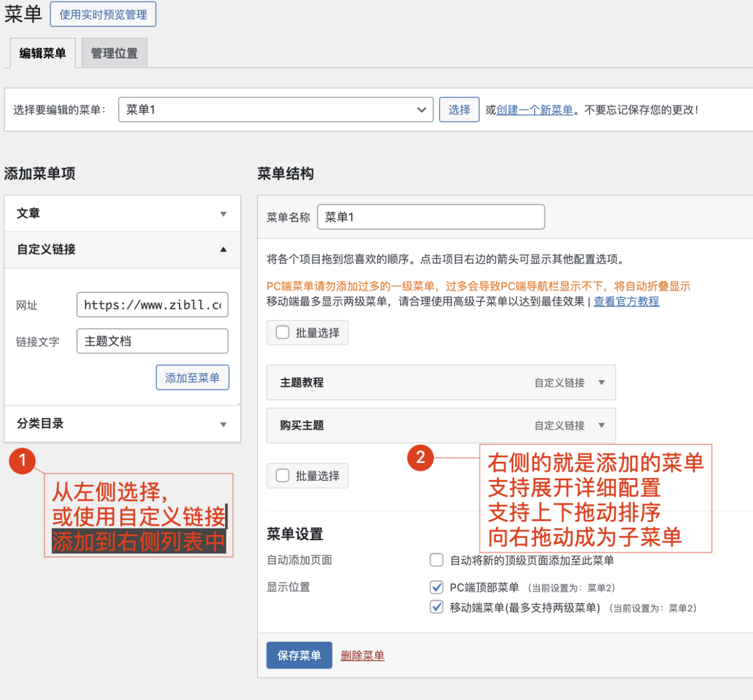Click the 菜单名称 text field

click(x=430, y=217)
